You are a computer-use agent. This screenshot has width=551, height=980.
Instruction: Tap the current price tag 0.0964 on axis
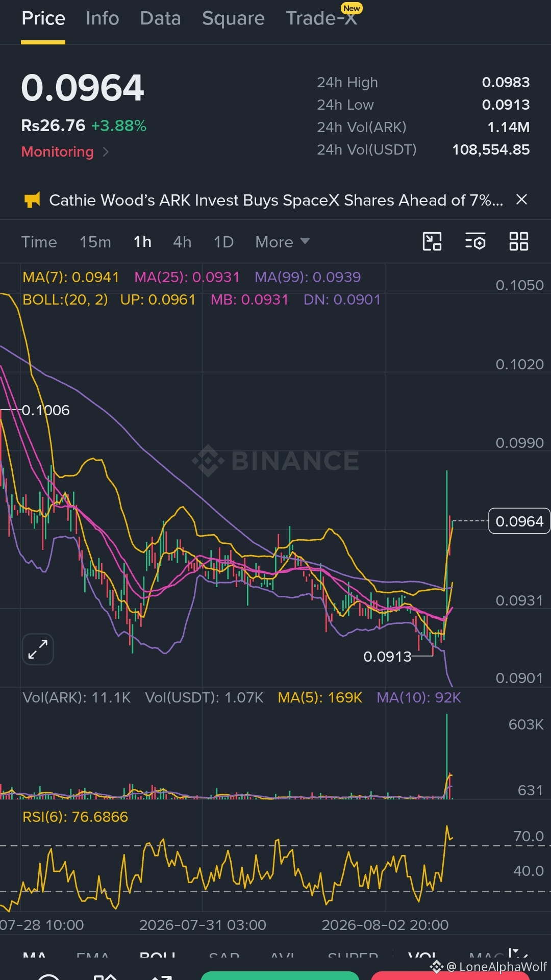point(519,521)
